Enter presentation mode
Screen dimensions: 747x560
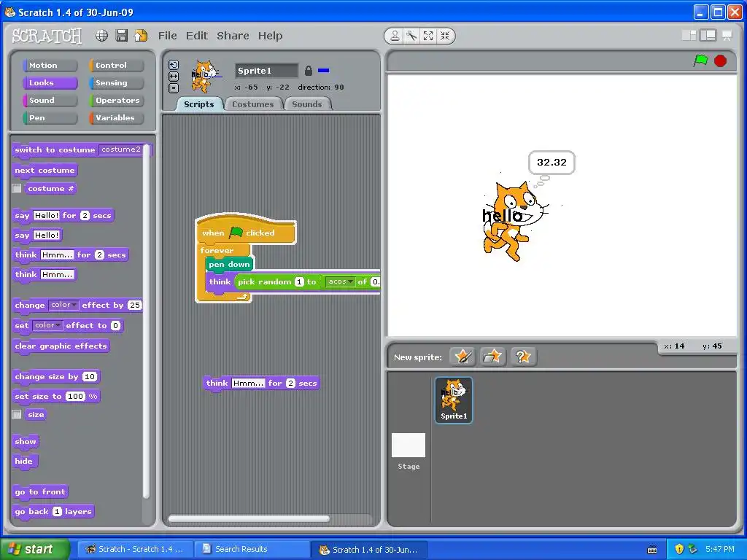click(727, 36)
